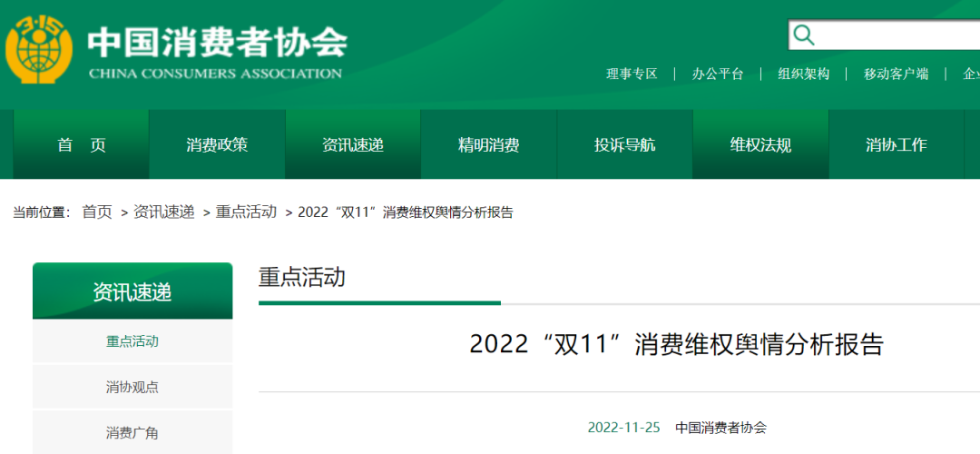980x454 pixels.
Task: Open the 资讯速递 navigation menu
Action: (353, 145)
